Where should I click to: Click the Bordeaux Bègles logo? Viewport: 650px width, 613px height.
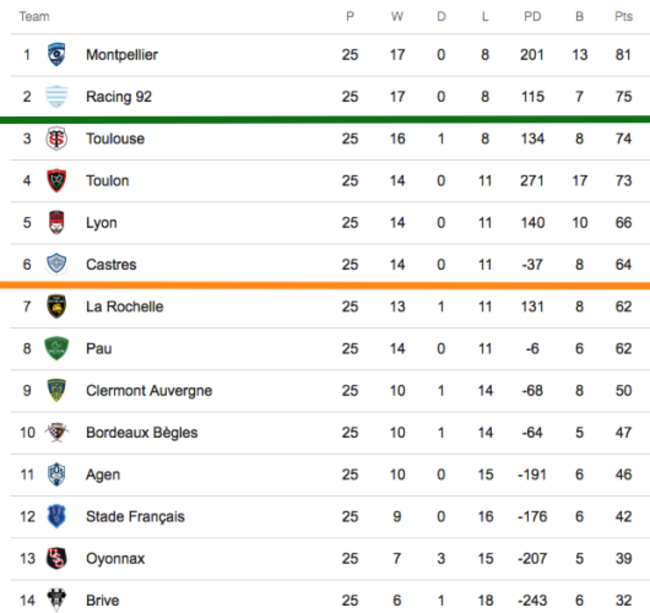pos(57,432)
